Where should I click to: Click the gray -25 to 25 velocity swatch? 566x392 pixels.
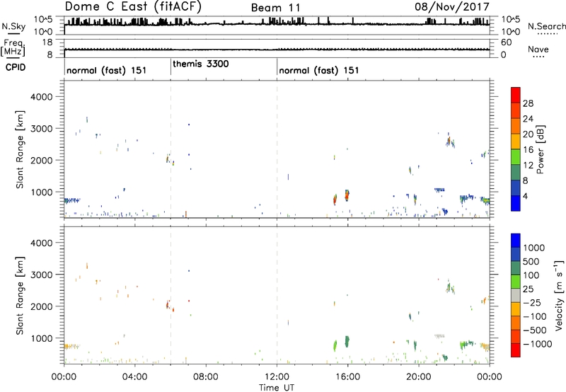pos(516,295)
